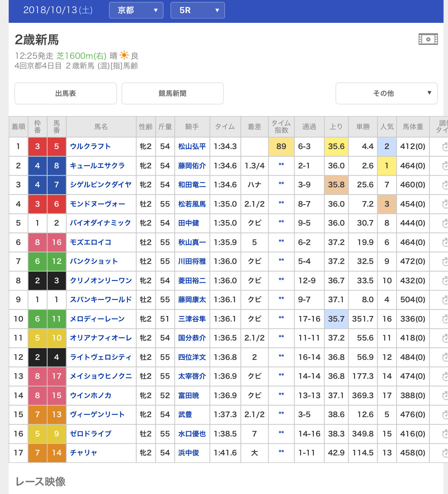The height and width of the screenshot is (494, 448).
Task: Expand the その他 dropdown menu
Action: click(x=386, y=93)
